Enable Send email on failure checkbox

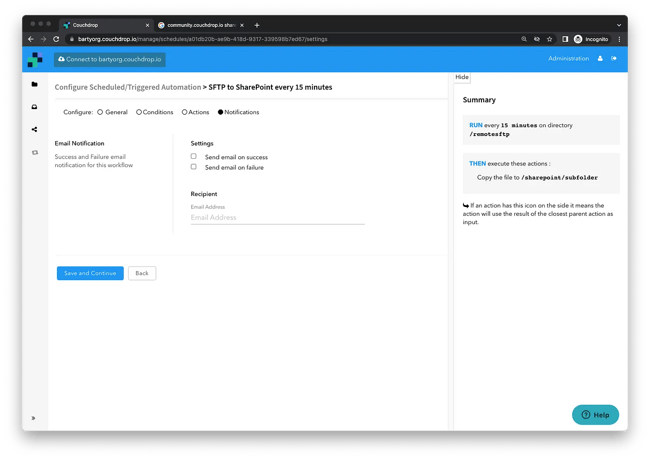click(194, 167)
